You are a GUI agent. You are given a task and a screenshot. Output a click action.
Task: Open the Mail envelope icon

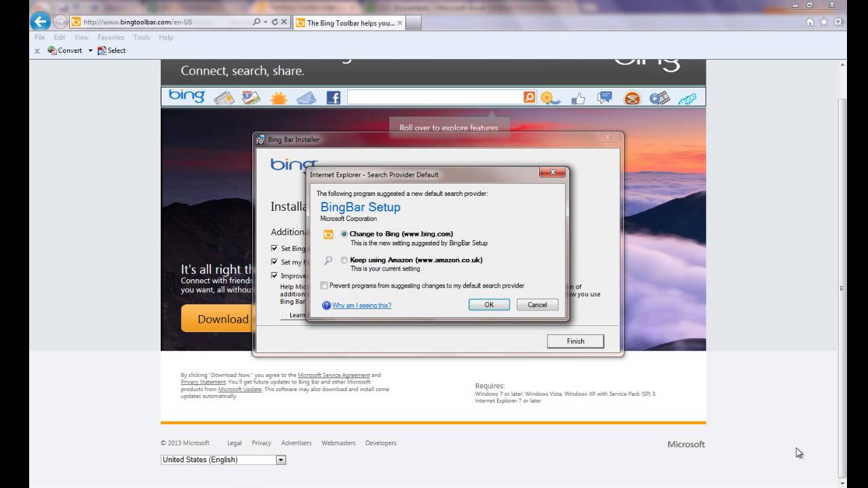(x=306, y=98)
